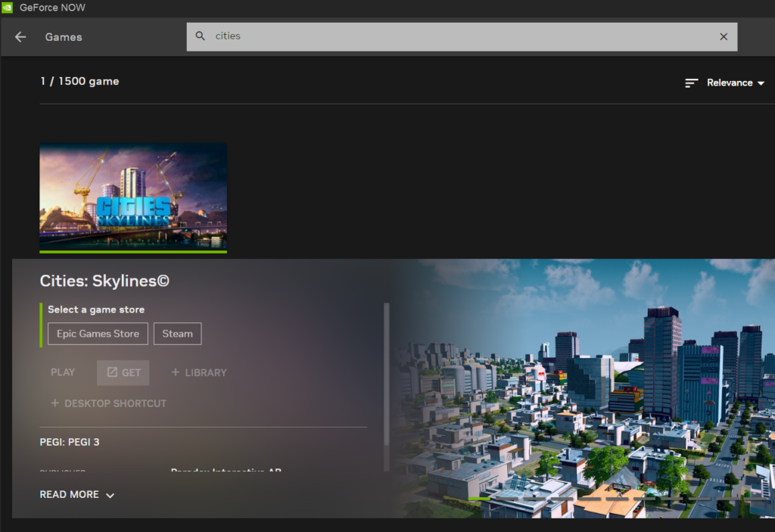Click the external link icon on GET

pyautogui.click(x=112, y=372)
